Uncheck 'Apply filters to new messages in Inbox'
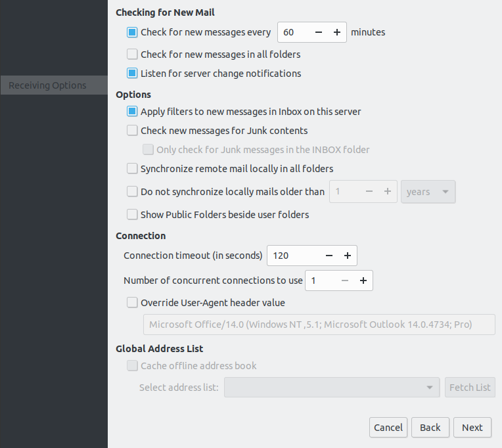This screenshot has width=502, height=448. coord(133,112)
